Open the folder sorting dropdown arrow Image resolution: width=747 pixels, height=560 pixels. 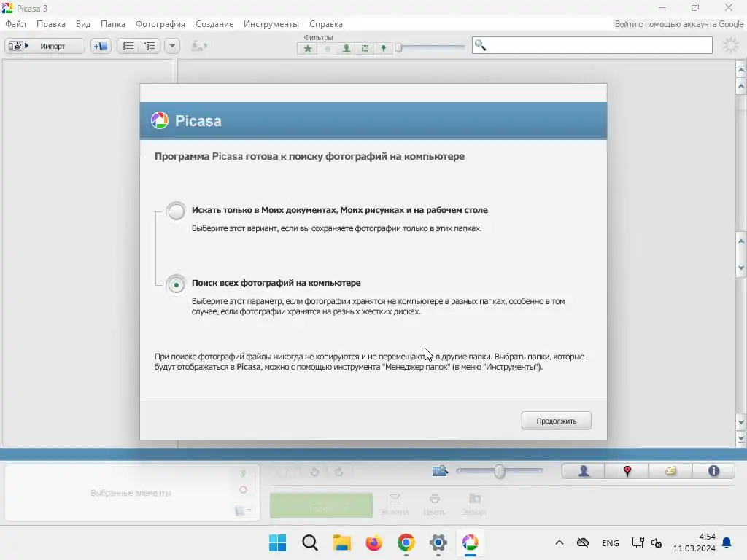coord(172,46)
